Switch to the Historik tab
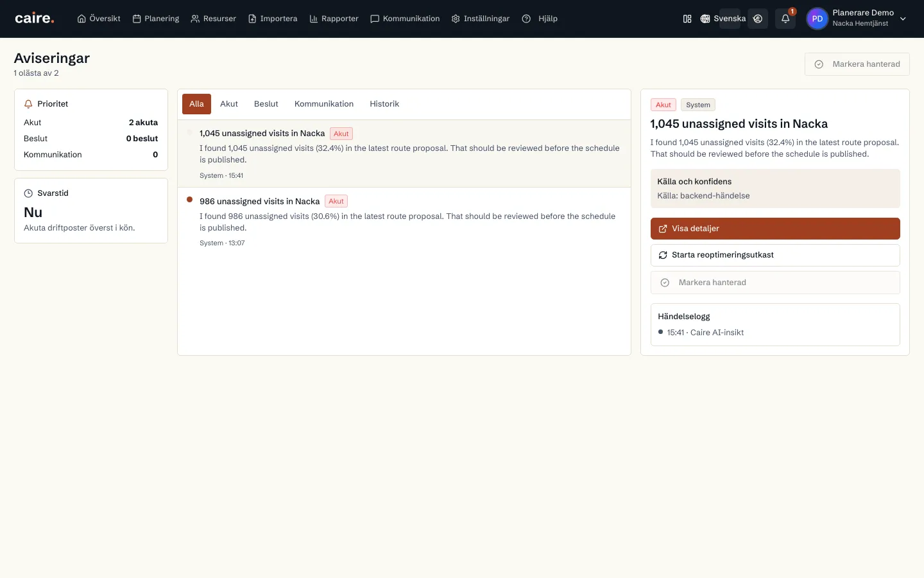Image resolution: width=924 pixels, height=578 pixels. 384,104
